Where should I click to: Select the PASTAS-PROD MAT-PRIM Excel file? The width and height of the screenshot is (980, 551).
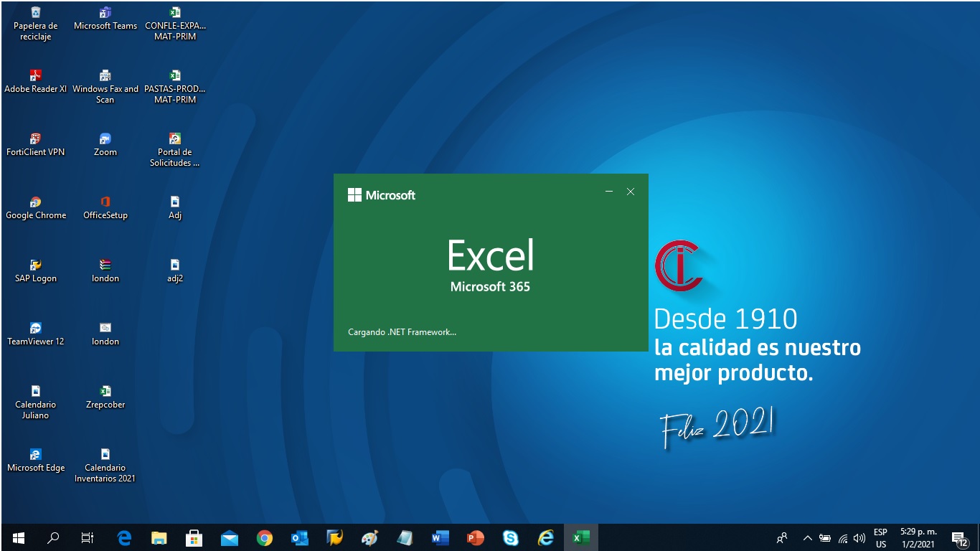pos(175,87)
